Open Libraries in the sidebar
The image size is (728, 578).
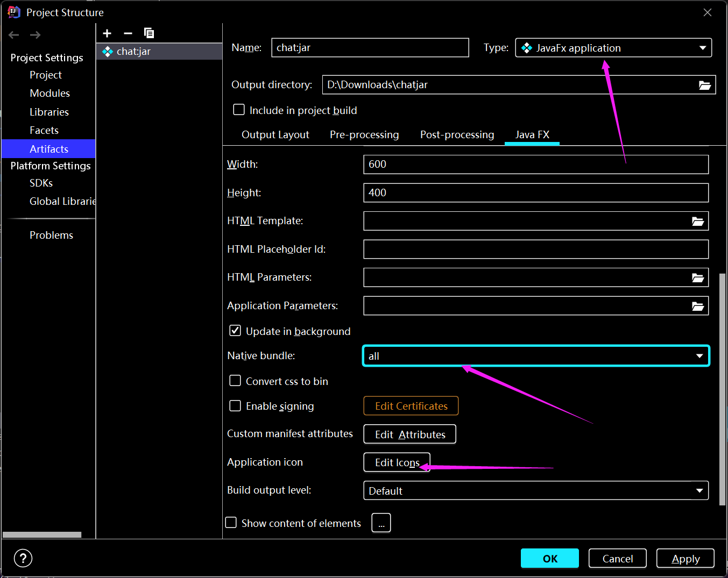click(49, 112)
